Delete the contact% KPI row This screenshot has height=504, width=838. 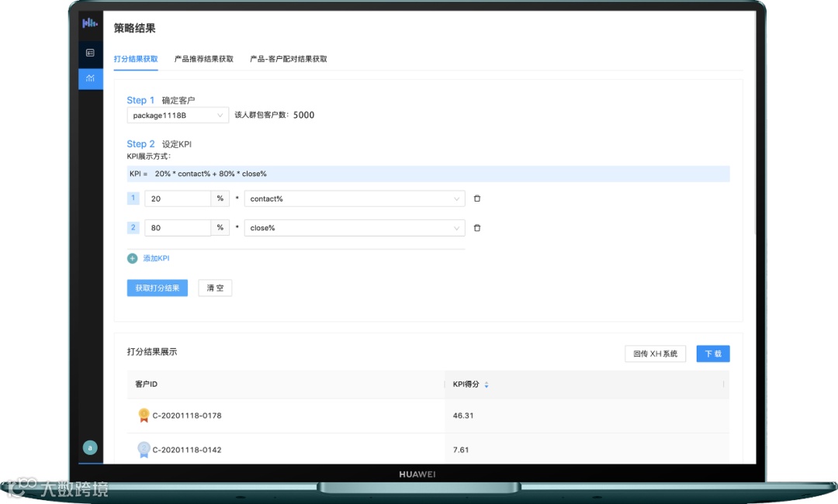click(477, 198)
